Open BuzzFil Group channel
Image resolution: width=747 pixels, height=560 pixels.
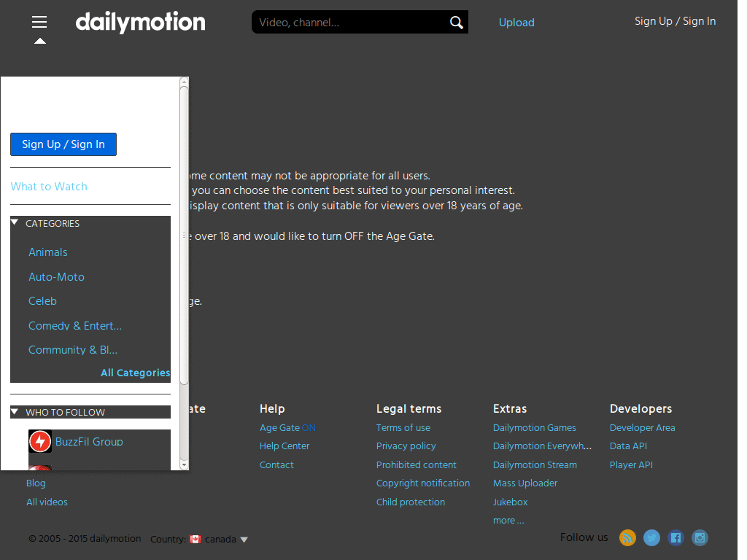[89, 441]
